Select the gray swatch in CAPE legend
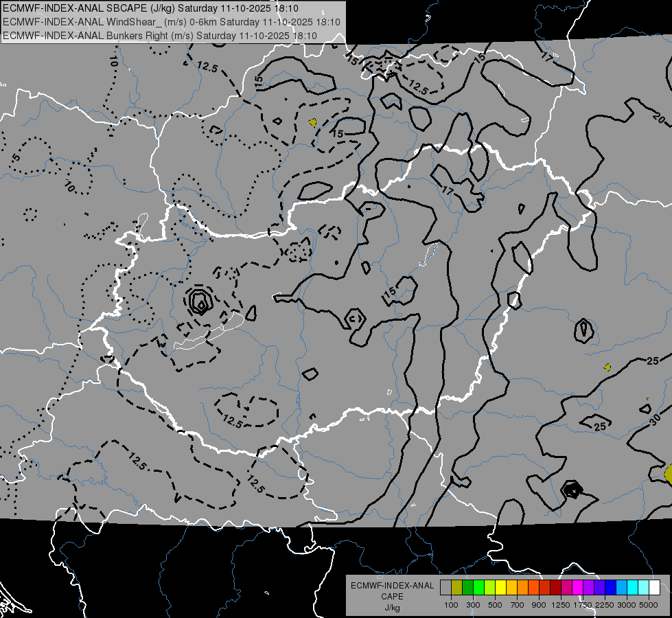Screen dimensions: 672x618 [445, 587]
